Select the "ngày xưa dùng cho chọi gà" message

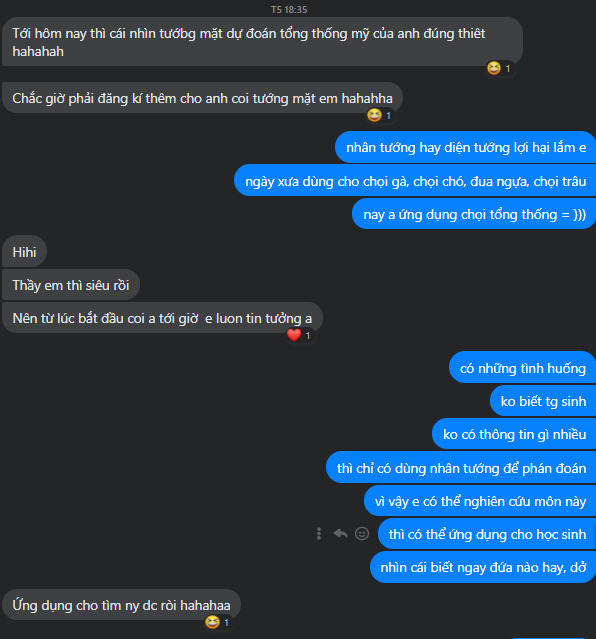coord(415,181)
